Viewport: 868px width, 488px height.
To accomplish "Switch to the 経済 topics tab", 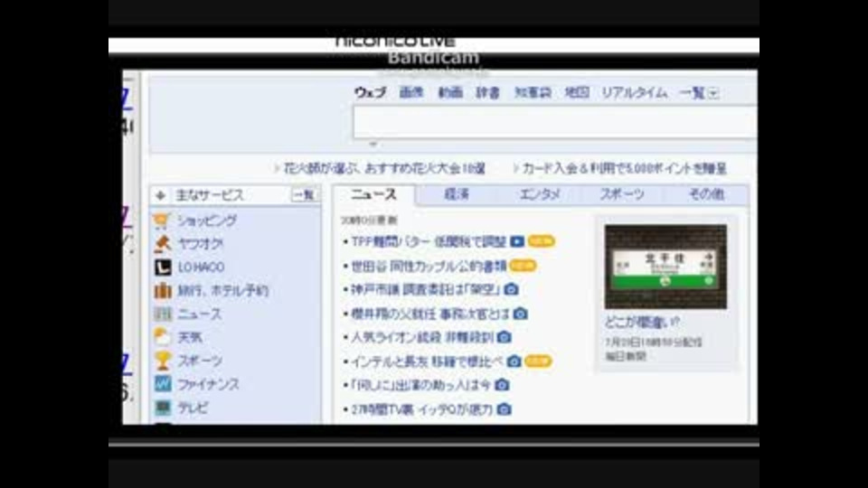I will coord(457,194).
